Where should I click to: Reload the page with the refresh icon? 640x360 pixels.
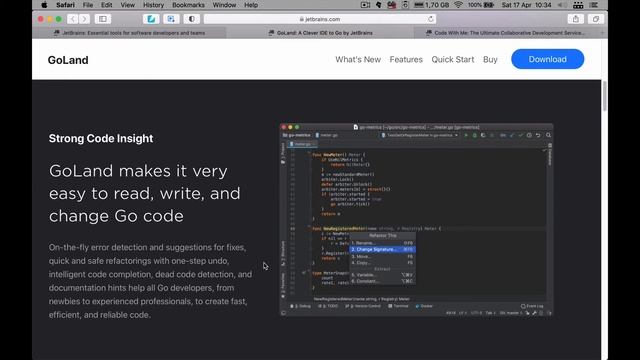[x=431, y=19]
